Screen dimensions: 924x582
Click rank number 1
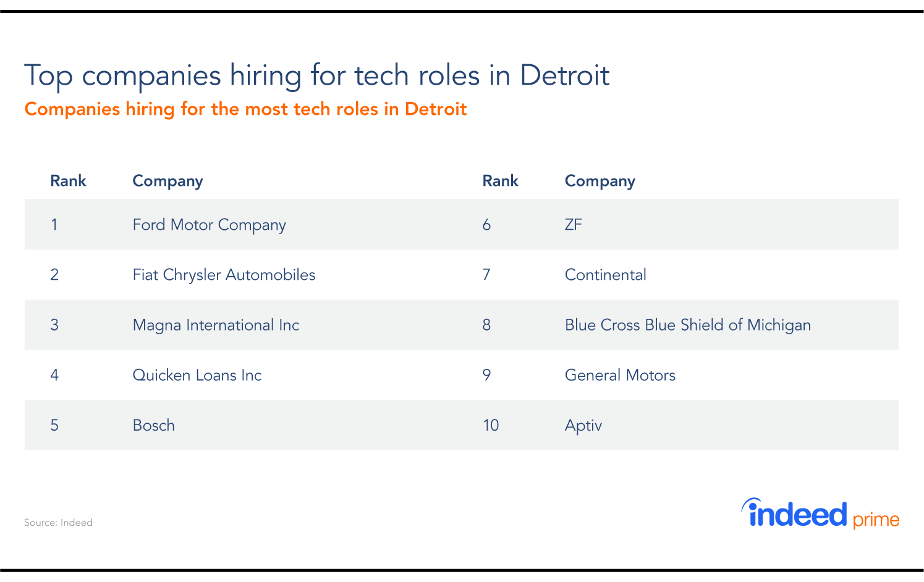point(54,224)
